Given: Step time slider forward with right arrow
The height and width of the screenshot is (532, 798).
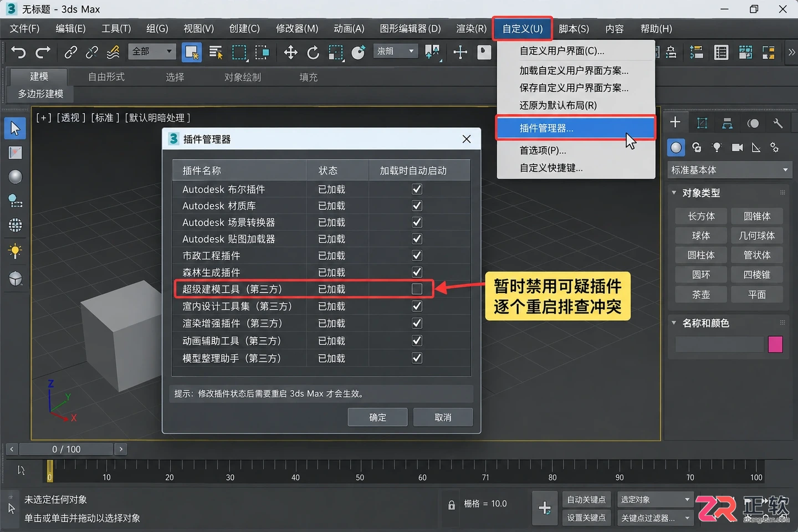Looking at the screenshot, I should click(x=121, y=449).
